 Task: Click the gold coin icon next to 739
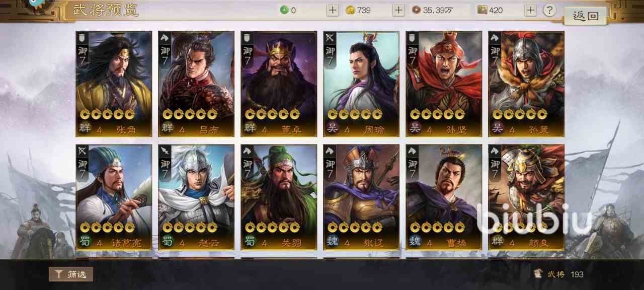(351, 10)
